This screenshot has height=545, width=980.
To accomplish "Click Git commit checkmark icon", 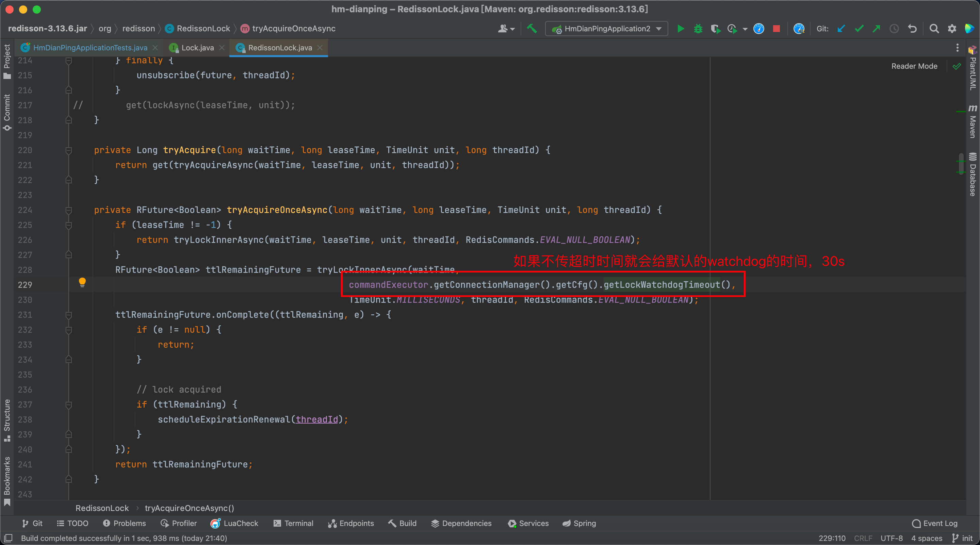I will [859, 29].
